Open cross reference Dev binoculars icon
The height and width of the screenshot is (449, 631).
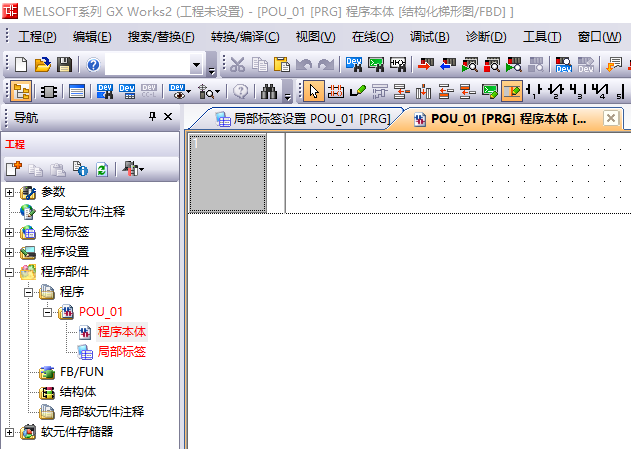105,92
